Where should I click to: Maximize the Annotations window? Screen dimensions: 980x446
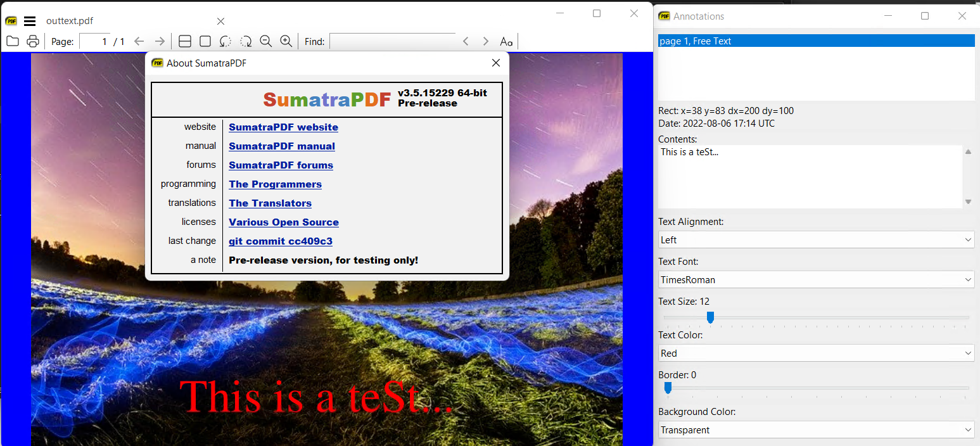925,16
